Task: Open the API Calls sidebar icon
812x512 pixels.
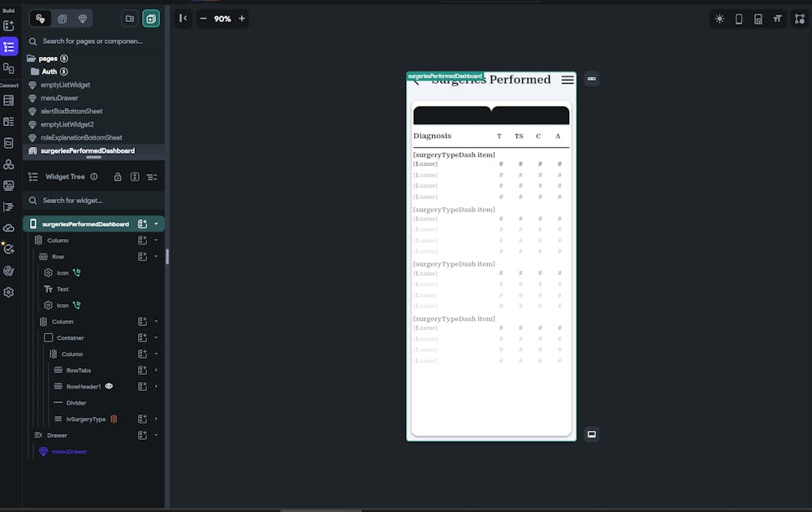Action: click(9, 164)
